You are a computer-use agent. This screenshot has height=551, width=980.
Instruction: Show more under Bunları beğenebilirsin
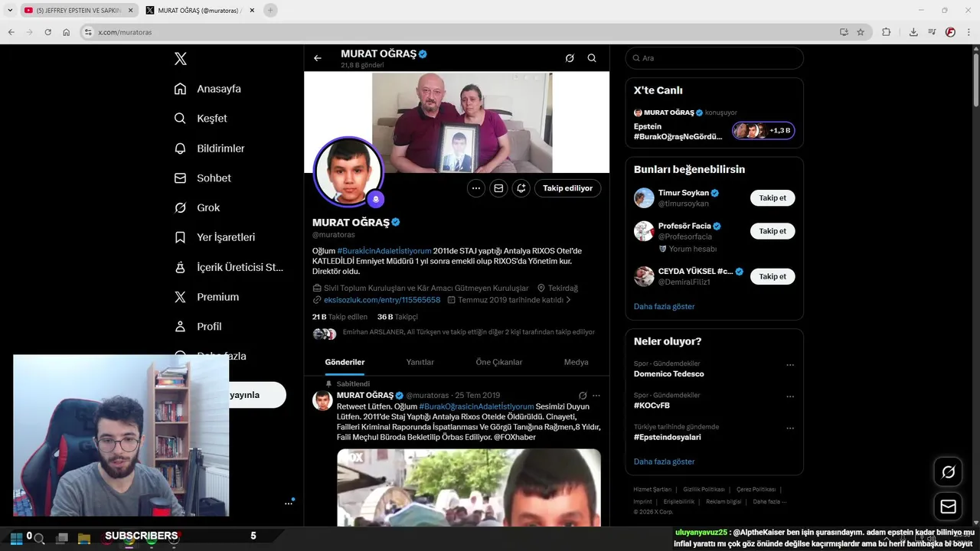(665, 306)
